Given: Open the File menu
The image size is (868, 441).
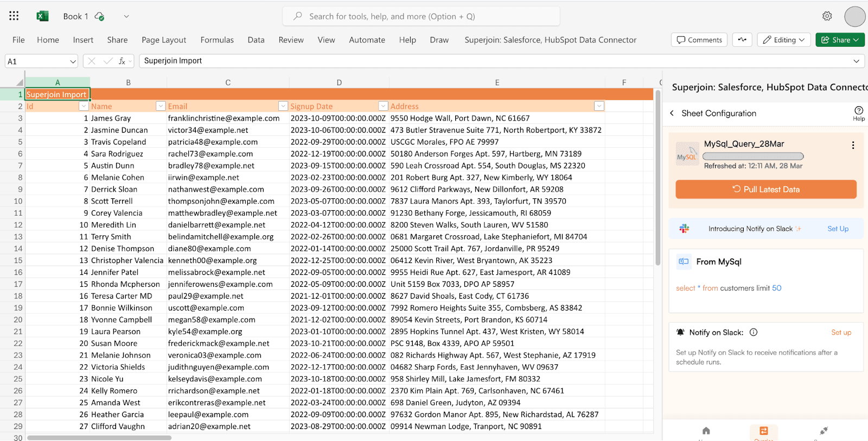Looking at the screenshot, I should click(18, 40).
